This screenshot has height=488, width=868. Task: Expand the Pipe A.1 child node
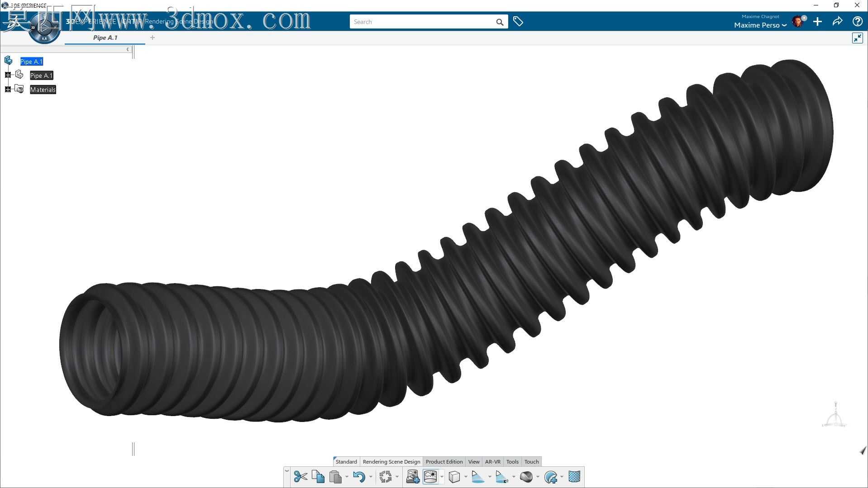tap(8, 75)
